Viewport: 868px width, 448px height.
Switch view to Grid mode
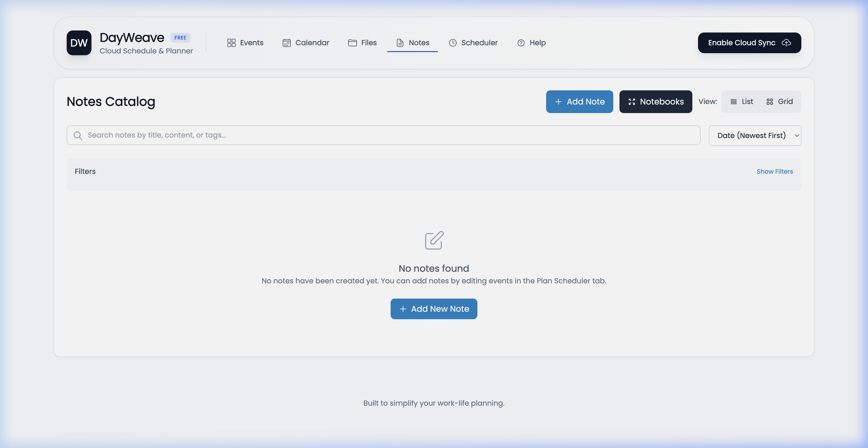pos(779,101)
